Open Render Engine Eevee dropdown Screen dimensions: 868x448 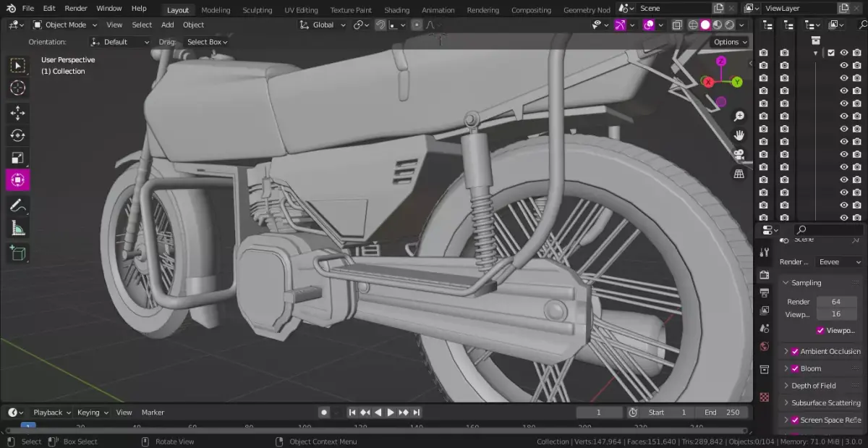840,262
